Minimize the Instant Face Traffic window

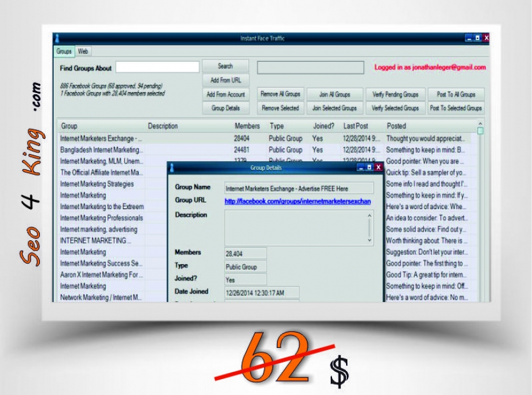click(x=469, y=38)
